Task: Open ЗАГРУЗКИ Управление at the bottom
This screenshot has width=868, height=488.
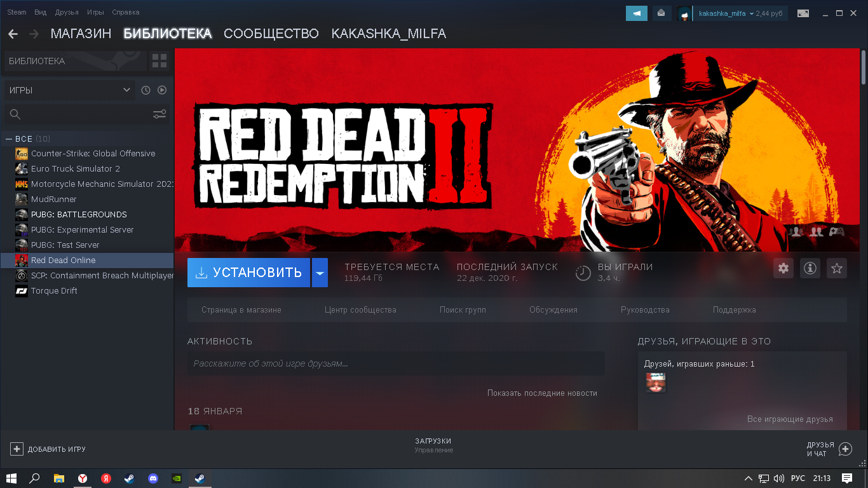Action: pos(433,445)
